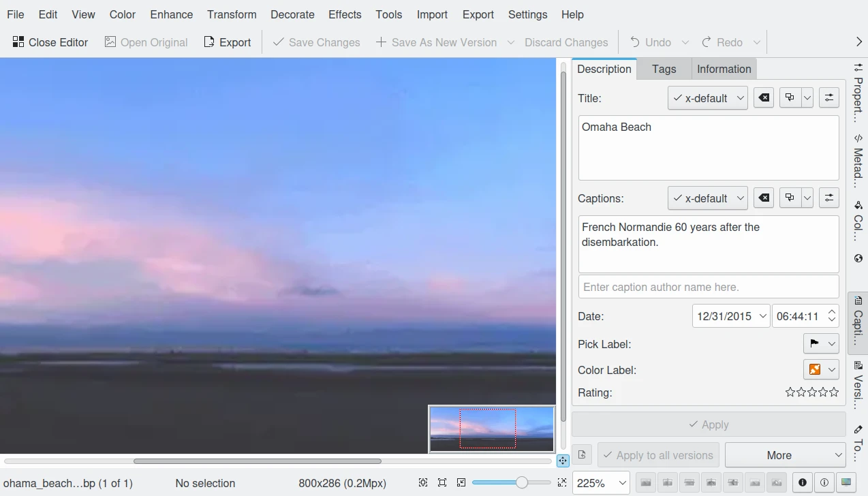Viewport: 868px width, 496px height.
Task: Open the Pick Label flag dropdown
Action: pos(821,344)
